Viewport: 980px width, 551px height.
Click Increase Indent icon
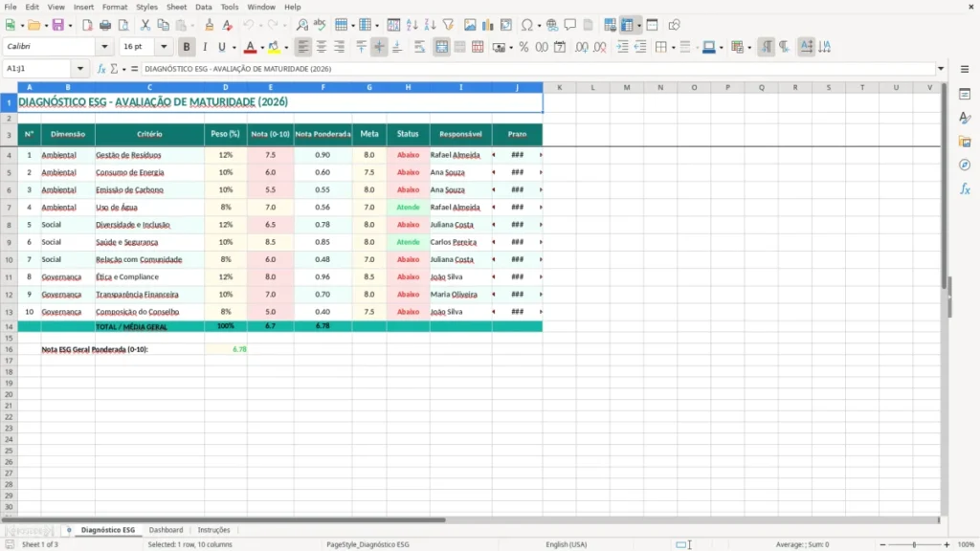click(x=622, y=47)
